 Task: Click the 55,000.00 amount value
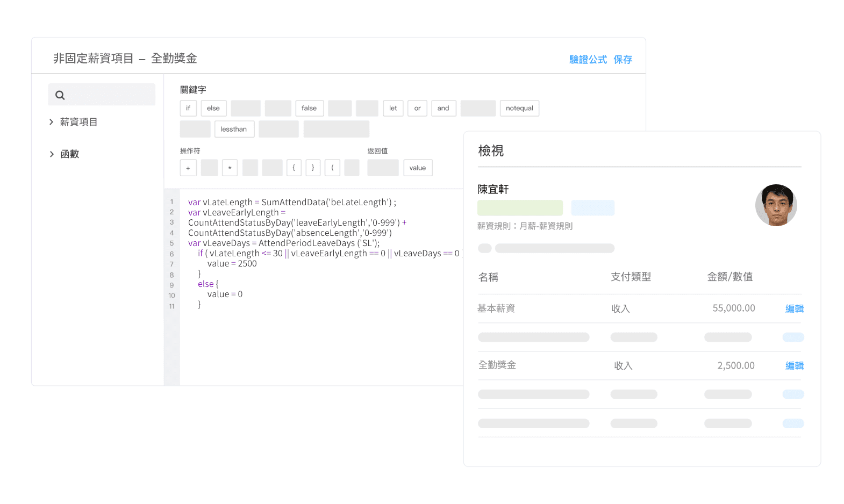tap(734, 308)
